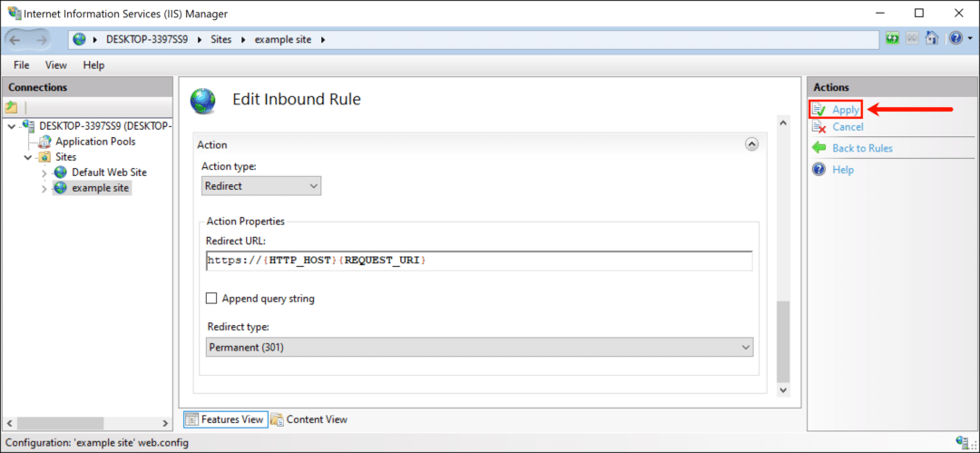Screen dimensions: 980x453
Task: Click the Content View tab icon
Action: click(x=277, y=419)
